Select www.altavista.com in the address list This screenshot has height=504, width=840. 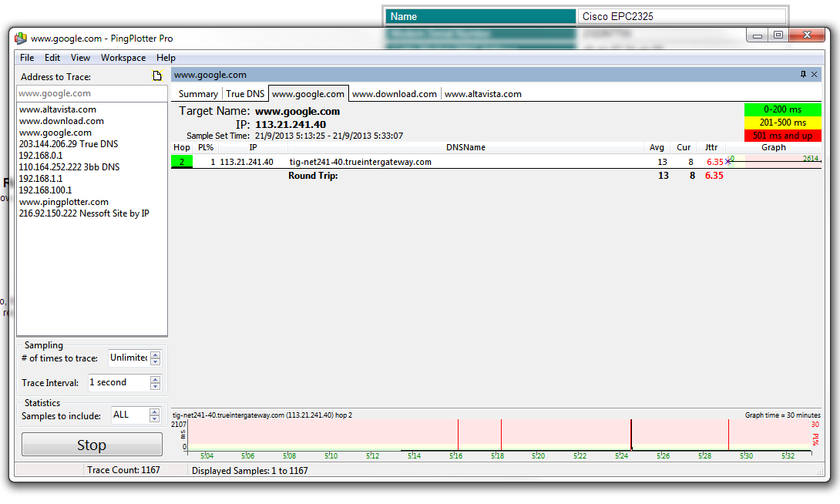tap(57, 109)
